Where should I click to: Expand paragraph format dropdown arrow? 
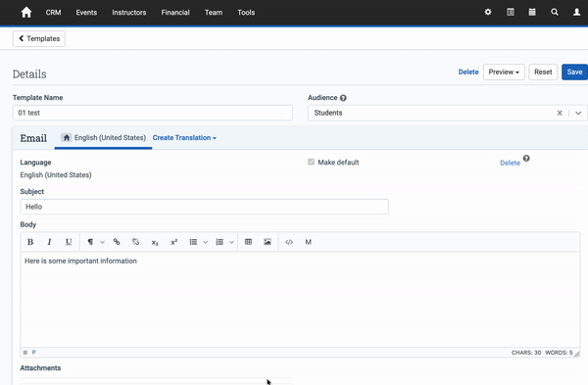pyautogui.click(x=102, y=242)
